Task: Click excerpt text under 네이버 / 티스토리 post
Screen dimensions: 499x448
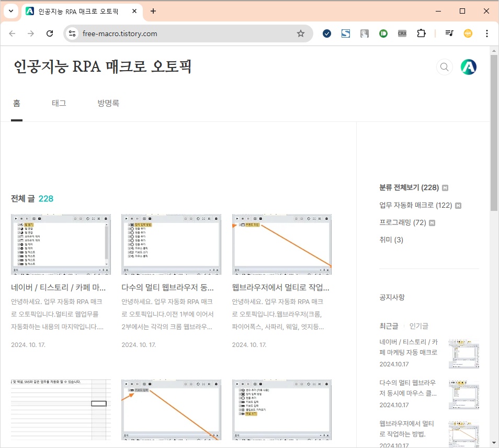Action: (58, 314)
